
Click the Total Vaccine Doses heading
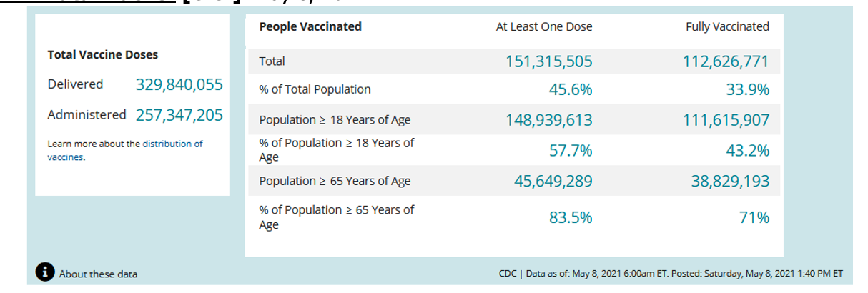click(103, 54)
